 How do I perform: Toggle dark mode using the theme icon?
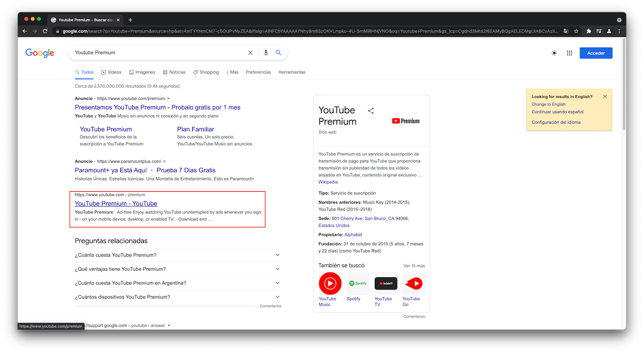coord(554,53)
